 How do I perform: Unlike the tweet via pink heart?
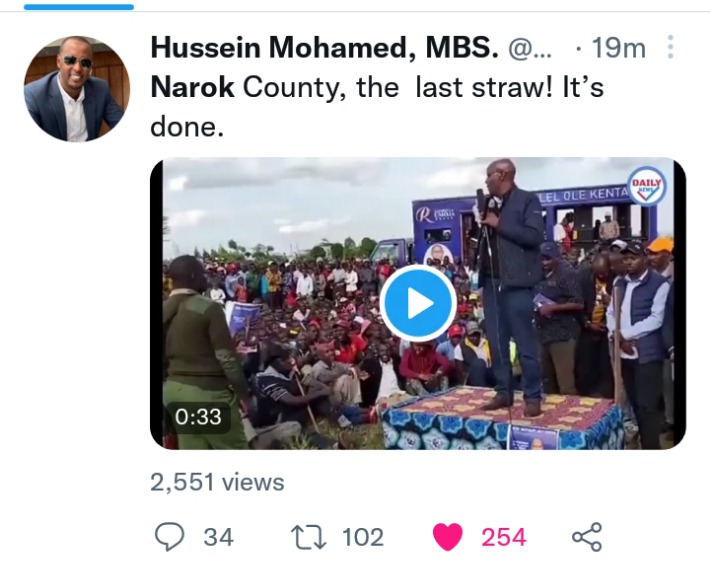click(x=448, y=537)
